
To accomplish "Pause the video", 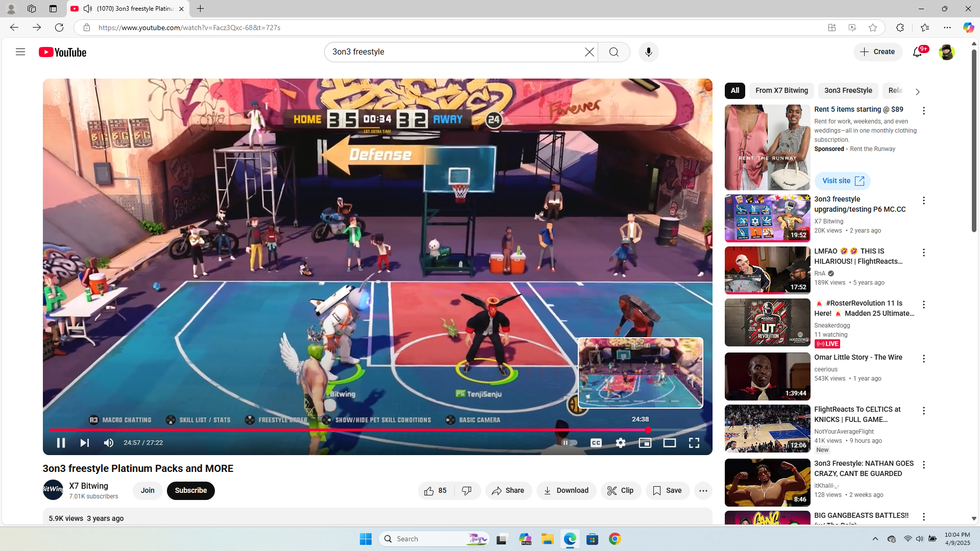I will click(x=61, y=443).
